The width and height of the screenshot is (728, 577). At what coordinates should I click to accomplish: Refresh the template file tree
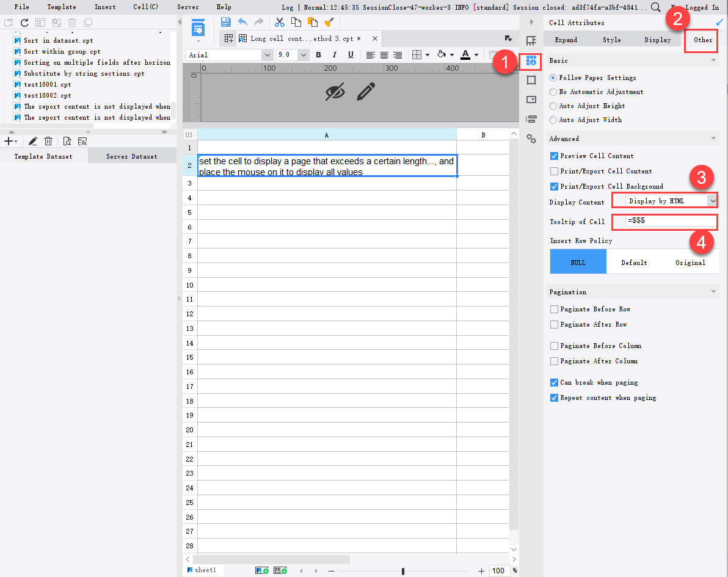[x=24, y=22]
